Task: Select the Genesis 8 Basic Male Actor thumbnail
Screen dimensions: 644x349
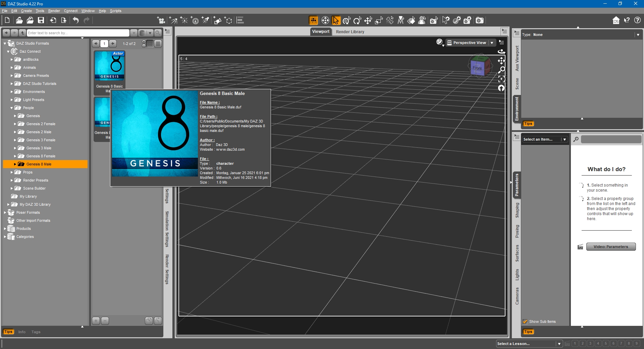Action: pos(110,66)
